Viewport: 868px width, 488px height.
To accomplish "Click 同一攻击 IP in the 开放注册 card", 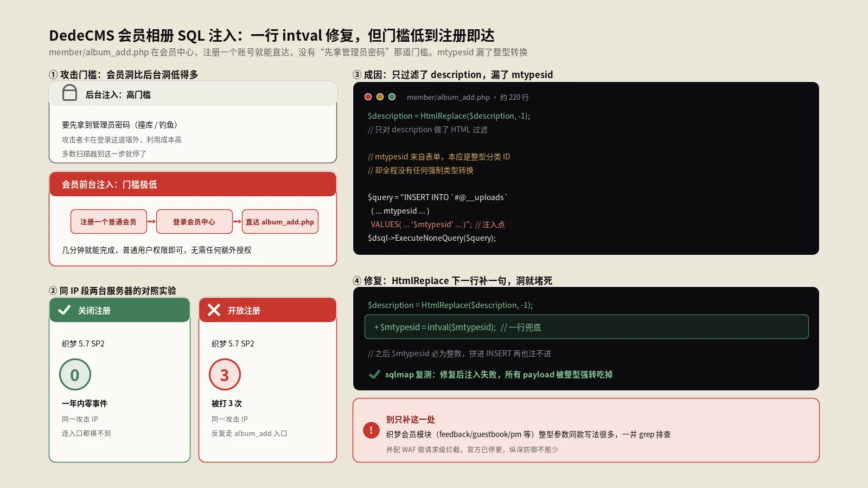I will (229, 419).
